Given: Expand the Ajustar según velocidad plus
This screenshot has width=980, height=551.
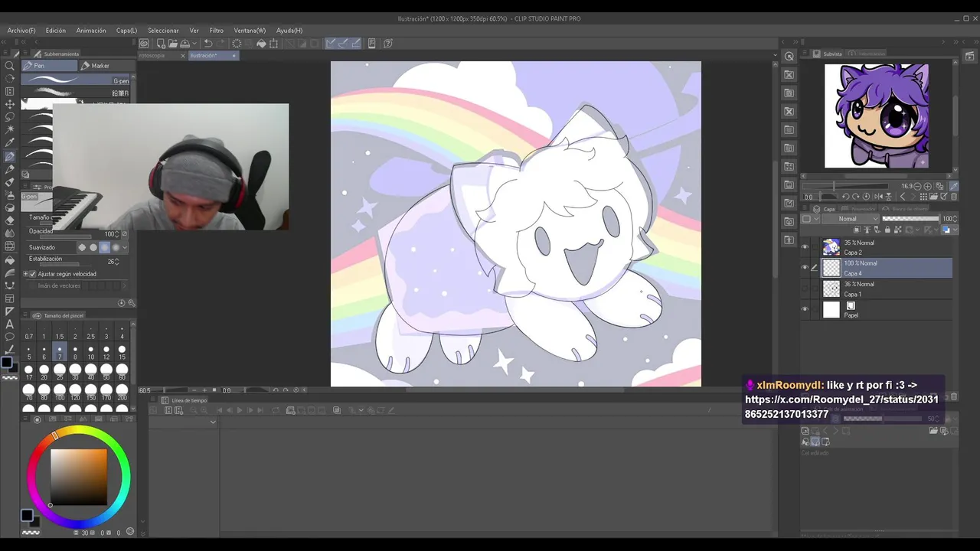Looking at the screenshot, I should (x=26, y=274).
